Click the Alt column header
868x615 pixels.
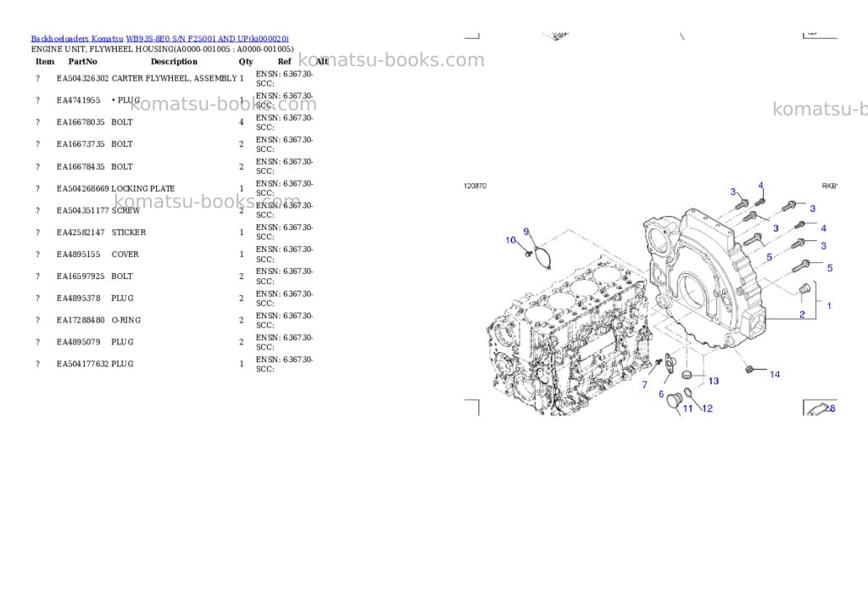321,61
